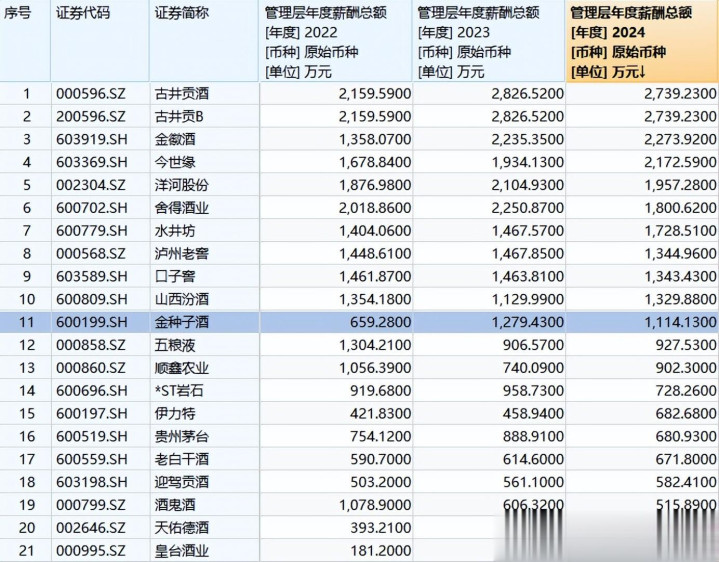Image resolution: width=719 pixels, height=562 pixels.
Task: Select stock code 600779.SH
Action: pyautogui.click(x=92, y=231)
